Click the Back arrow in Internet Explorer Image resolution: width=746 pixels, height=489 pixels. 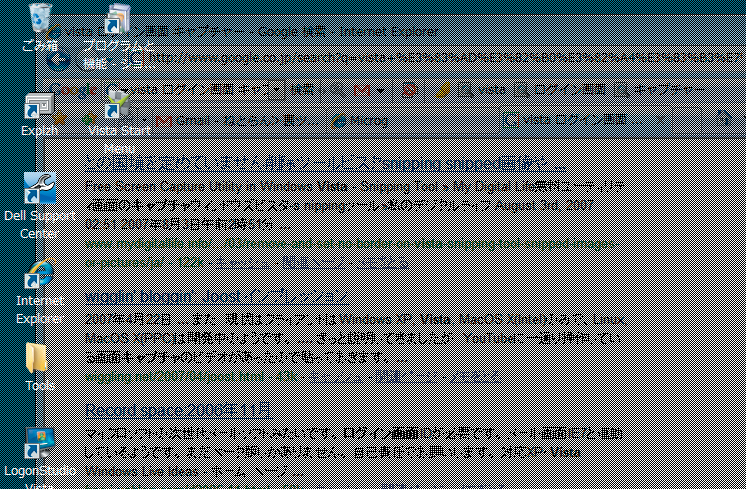(x=59, y=60)
